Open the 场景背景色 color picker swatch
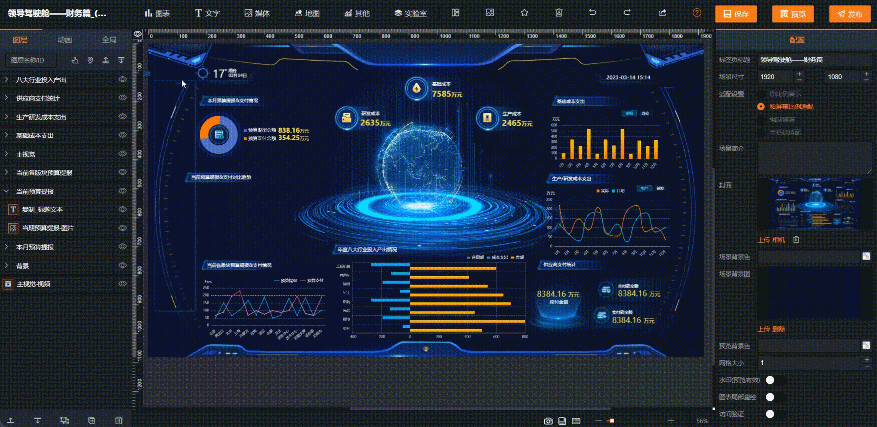Viewport: 877px width, 427px height. pyautogui.click(x=866, y=257)
